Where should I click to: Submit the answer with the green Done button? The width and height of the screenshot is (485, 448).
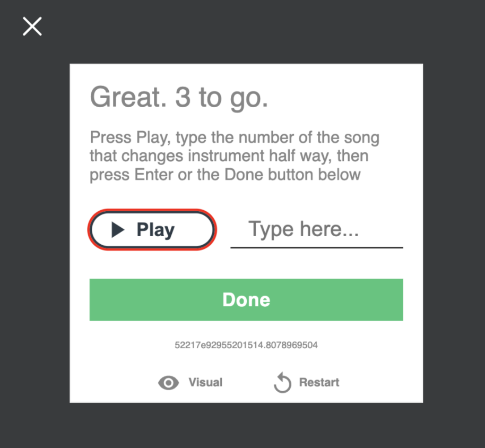[x=246, y=300]
